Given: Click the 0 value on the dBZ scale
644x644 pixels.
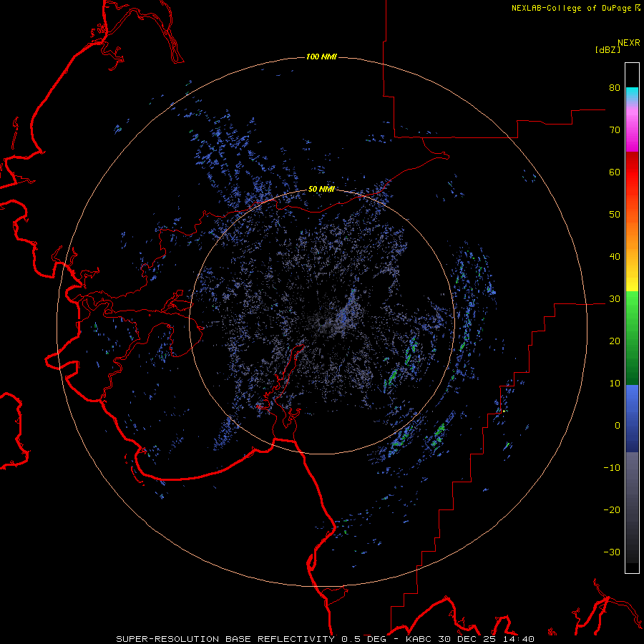Looking at the screenshot, I should (618, 426).
